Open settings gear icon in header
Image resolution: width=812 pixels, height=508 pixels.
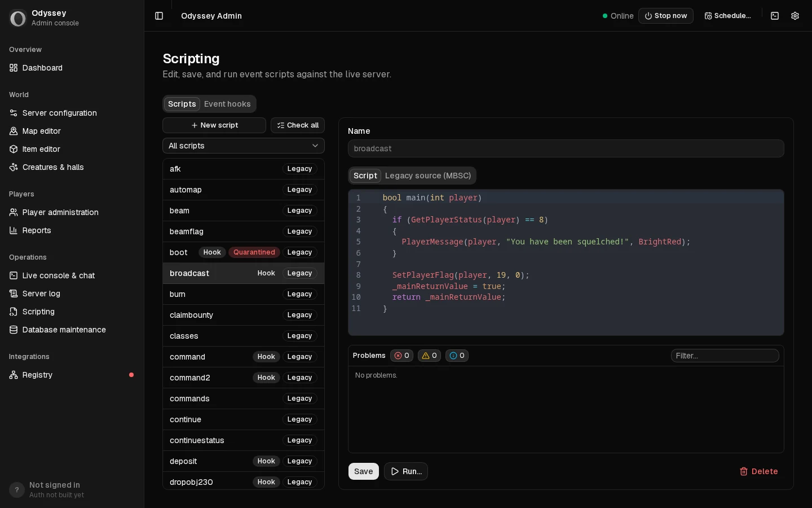point(795,16)
